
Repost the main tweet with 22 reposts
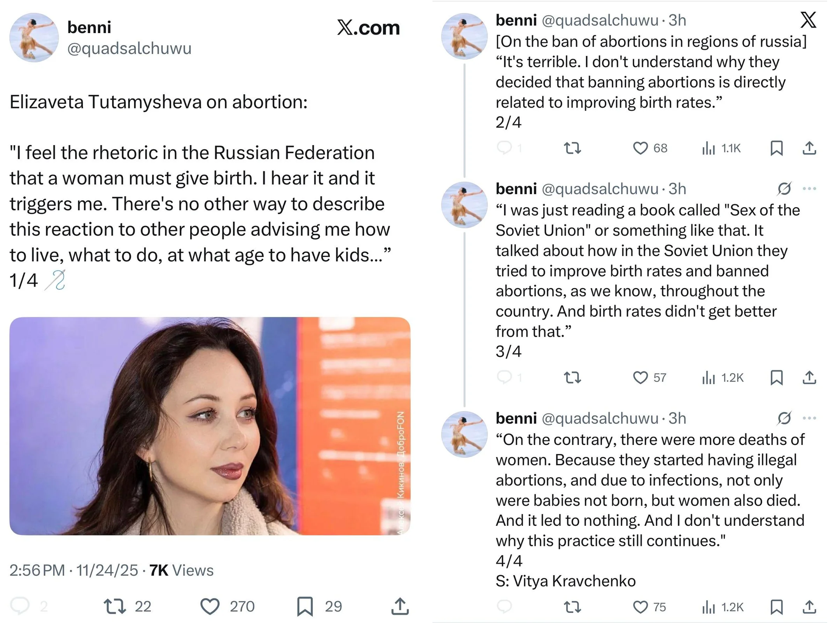point(115,606)
